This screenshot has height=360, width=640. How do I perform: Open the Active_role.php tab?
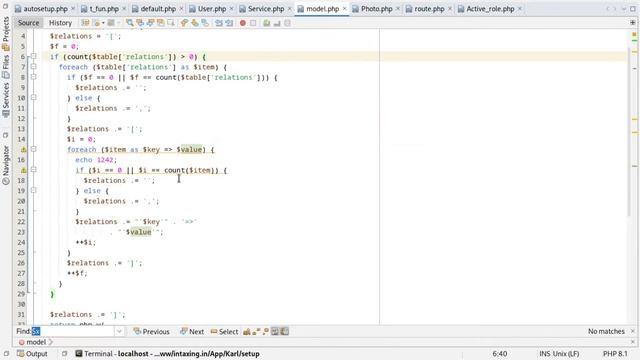coord(490,9)
